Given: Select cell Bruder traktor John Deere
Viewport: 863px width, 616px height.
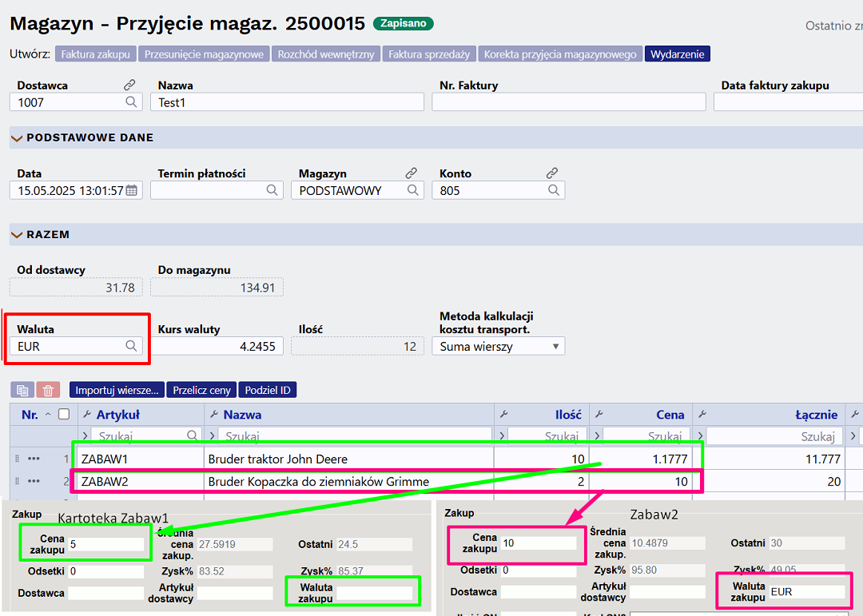Looking at the screenshot, I should point(349,459).
